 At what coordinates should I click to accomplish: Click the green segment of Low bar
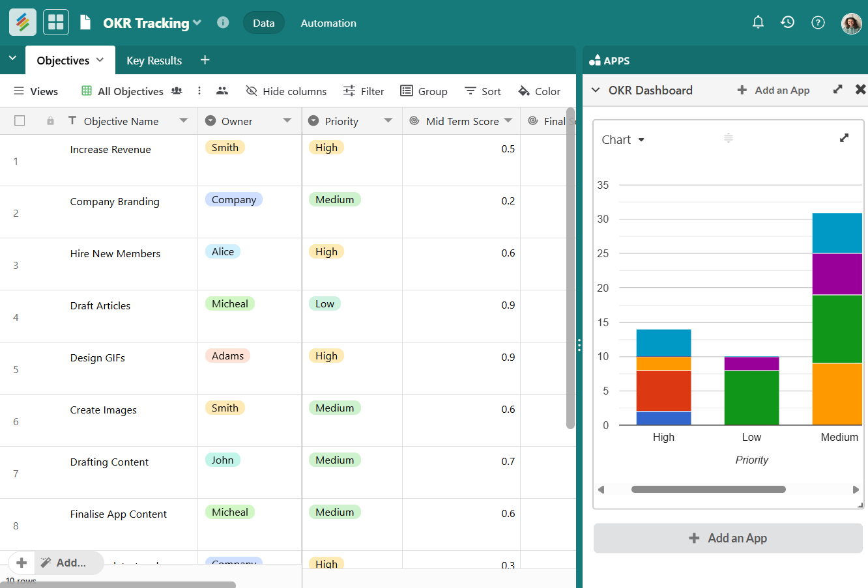(x=751, y=397)
